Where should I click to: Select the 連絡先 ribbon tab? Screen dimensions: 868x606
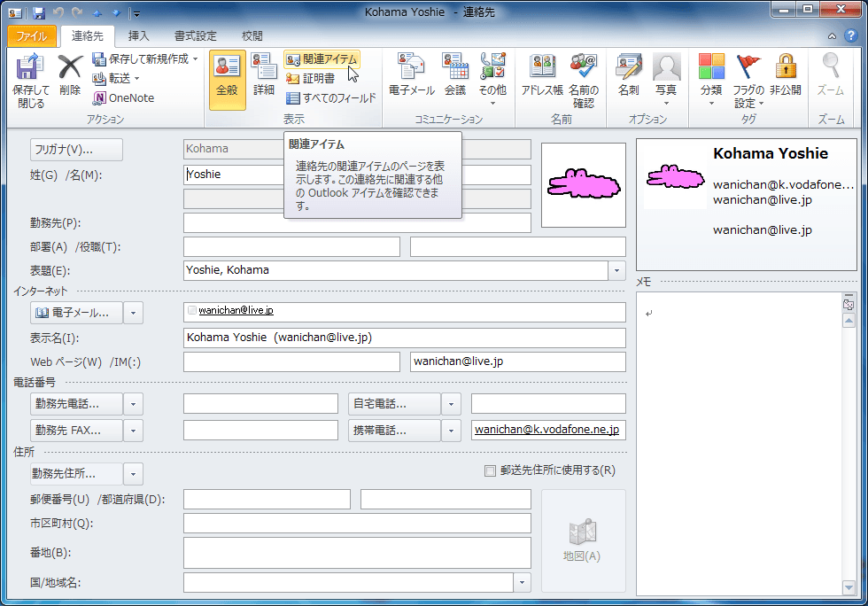click(x=88, y=36)
